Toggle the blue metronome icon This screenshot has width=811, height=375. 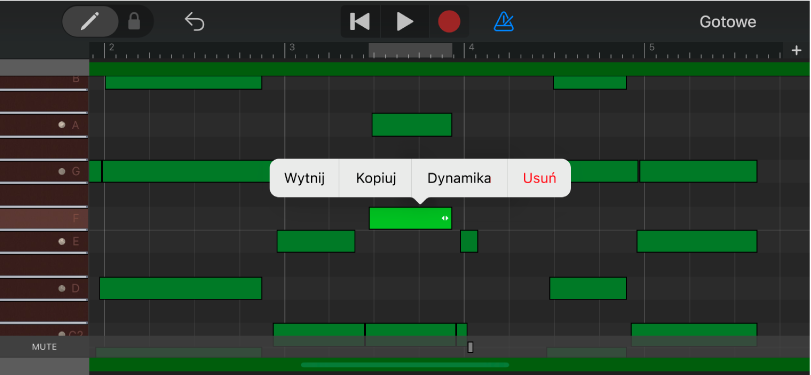tap(504, 22)
